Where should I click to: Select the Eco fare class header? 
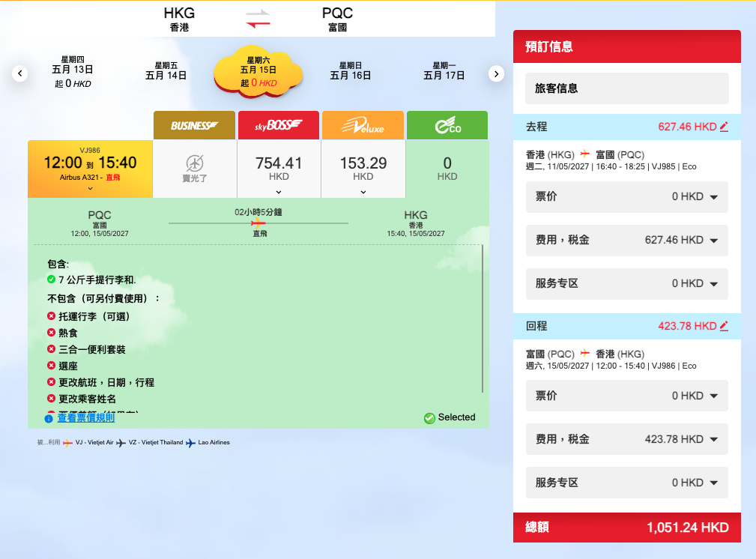point(447,125)
